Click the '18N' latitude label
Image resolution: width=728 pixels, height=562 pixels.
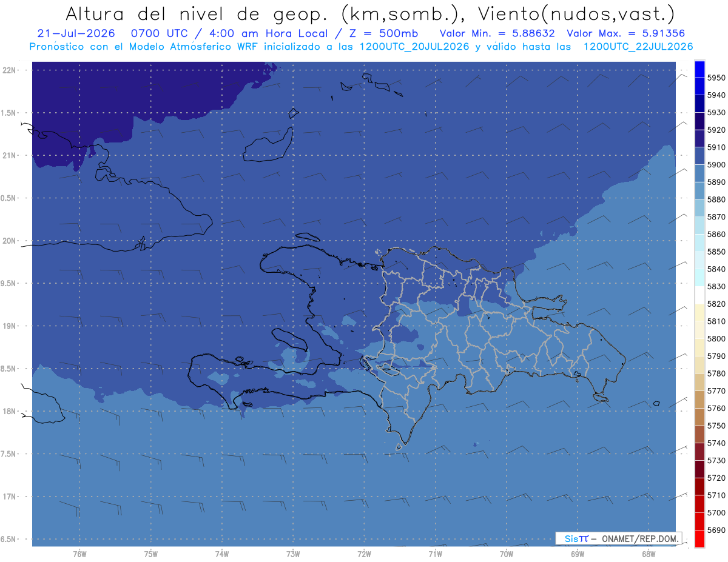pos(9,411)
